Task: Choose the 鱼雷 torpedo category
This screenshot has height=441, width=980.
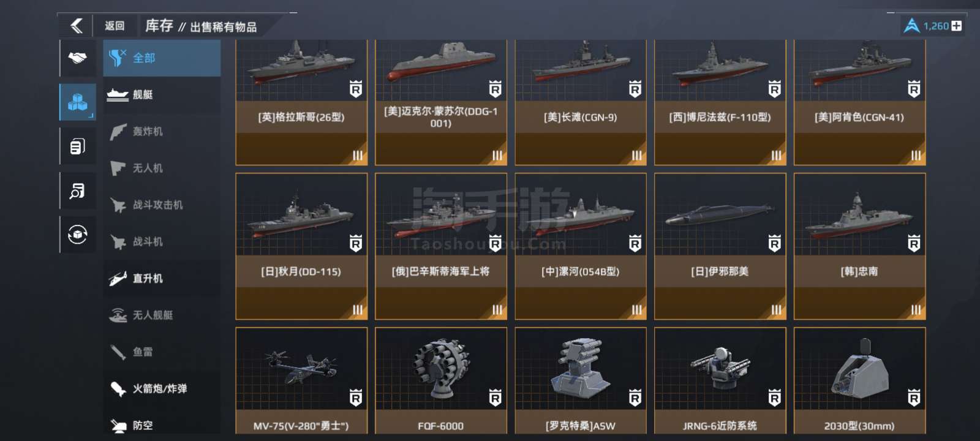Action: point(162,352)
